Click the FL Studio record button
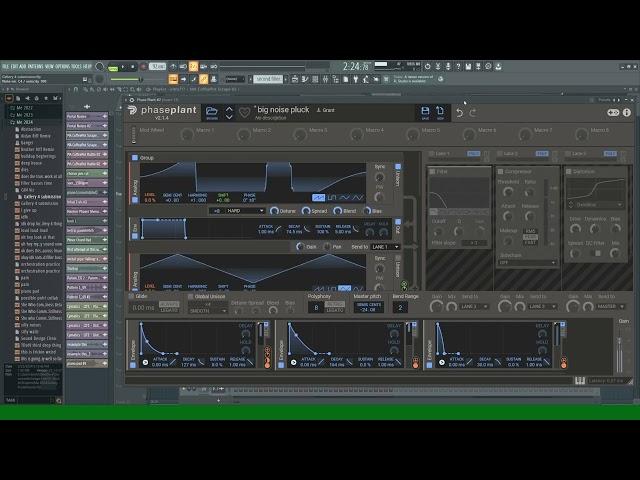Viewport: 640px width, 480px height. (x=143, y=67)
